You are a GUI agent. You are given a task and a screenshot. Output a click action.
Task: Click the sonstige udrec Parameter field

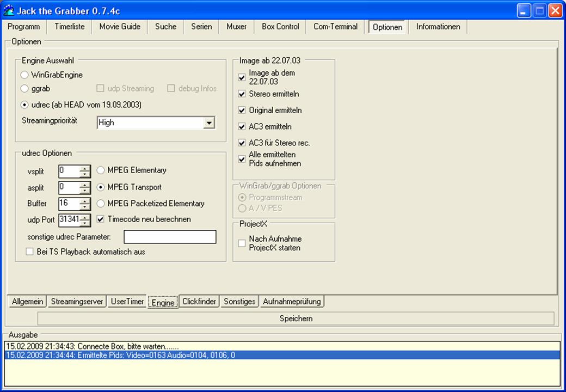click(x=170, y=237)
